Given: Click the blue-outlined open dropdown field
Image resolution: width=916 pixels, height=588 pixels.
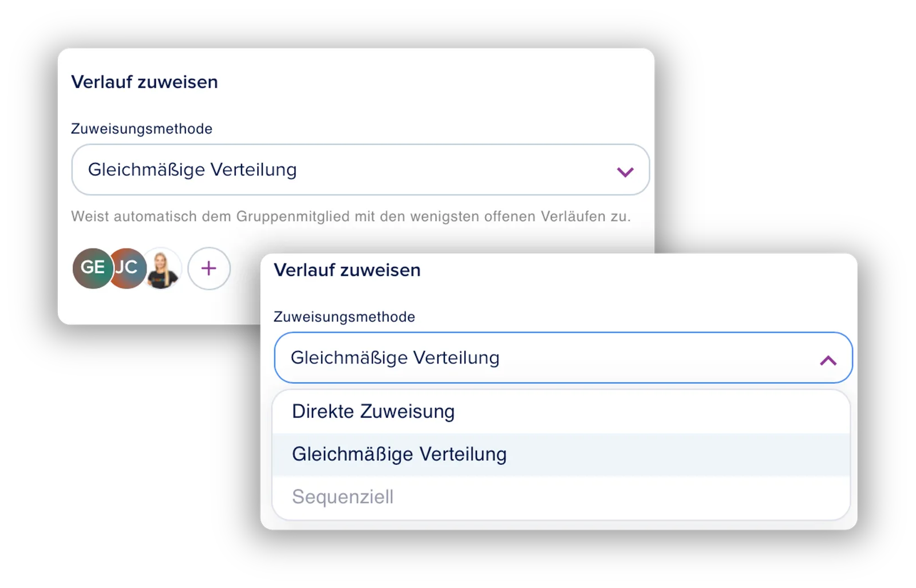Looking at the screenshot, I should coord(563,358).
